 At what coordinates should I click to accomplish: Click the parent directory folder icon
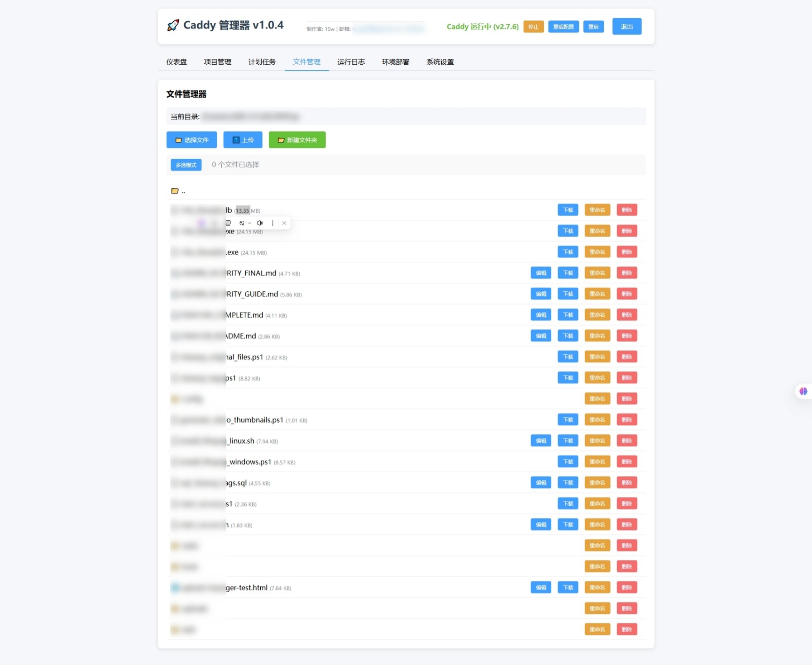tap(175, 191)
